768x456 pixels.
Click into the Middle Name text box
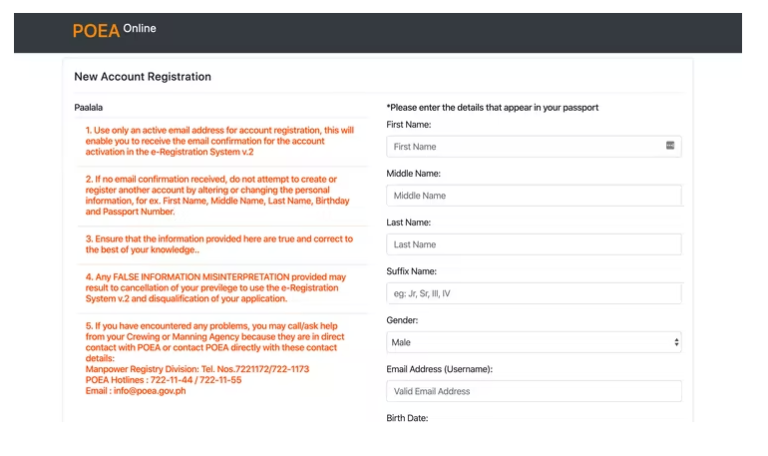point(533,195)
